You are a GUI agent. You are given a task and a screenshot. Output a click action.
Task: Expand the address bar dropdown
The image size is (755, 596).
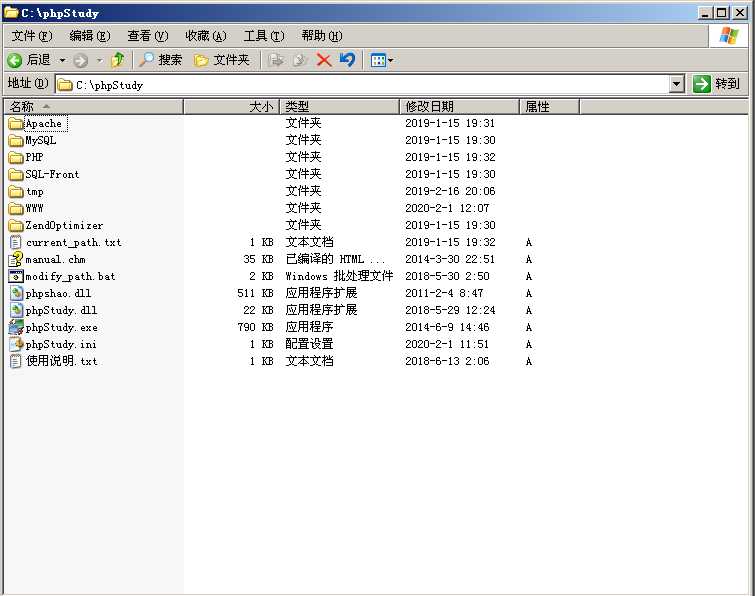[x=677, y=84]
